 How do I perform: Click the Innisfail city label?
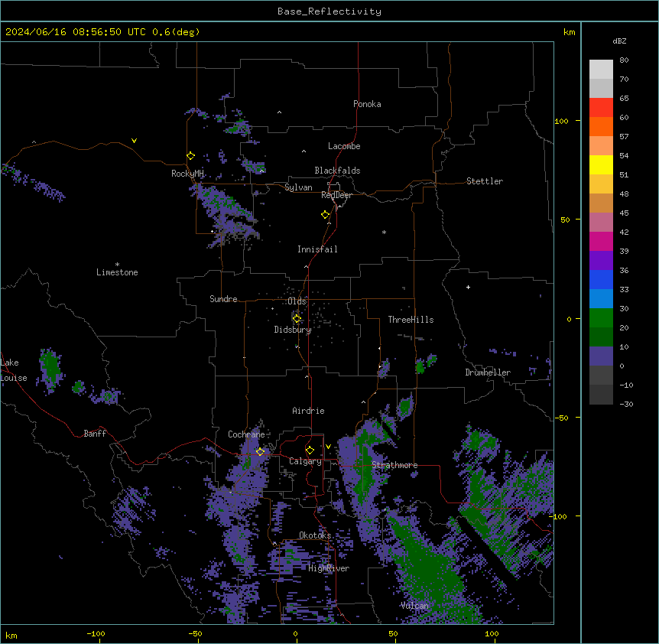click(317, 249)
